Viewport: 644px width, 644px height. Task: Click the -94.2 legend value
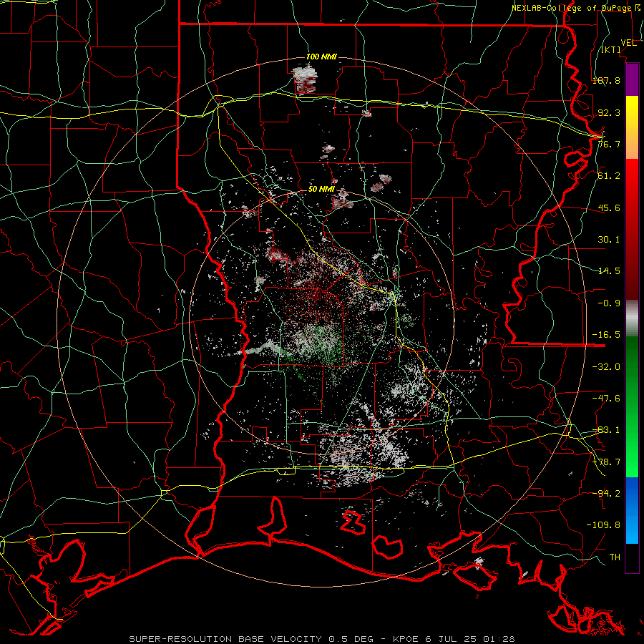click(x=606, y=494)
